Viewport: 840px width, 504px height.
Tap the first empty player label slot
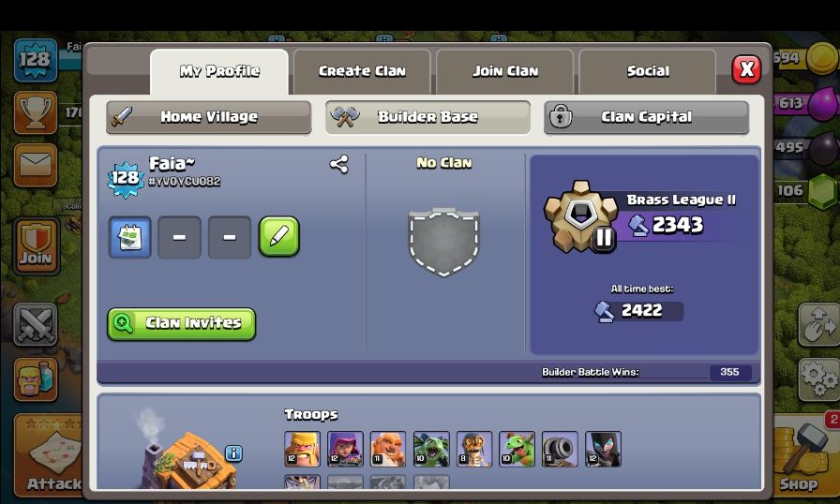[x=179, y=237]
